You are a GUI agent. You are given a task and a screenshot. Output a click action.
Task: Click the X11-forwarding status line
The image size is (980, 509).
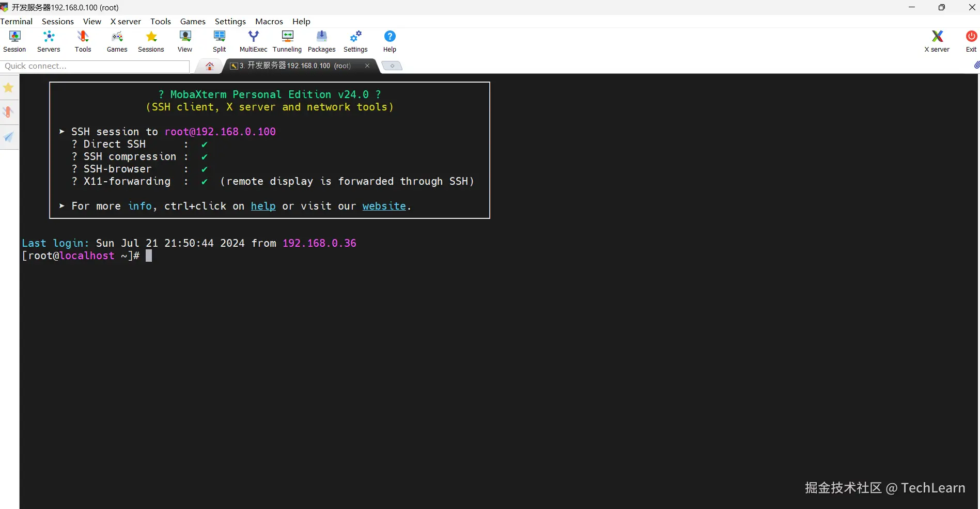point(273,181)
